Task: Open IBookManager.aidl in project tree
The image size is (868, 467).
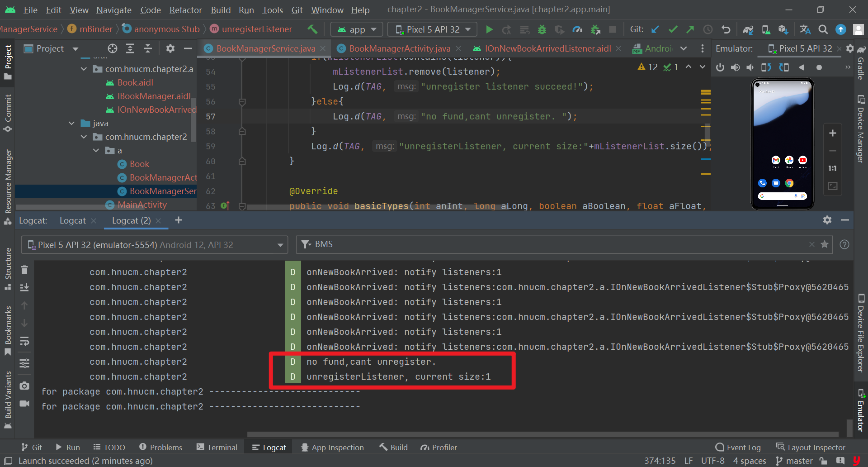Action: pos(154,96)
